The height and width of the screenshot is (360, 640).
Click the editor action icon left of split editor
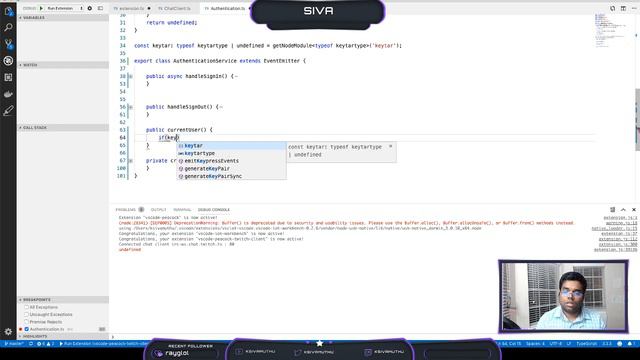613,8
